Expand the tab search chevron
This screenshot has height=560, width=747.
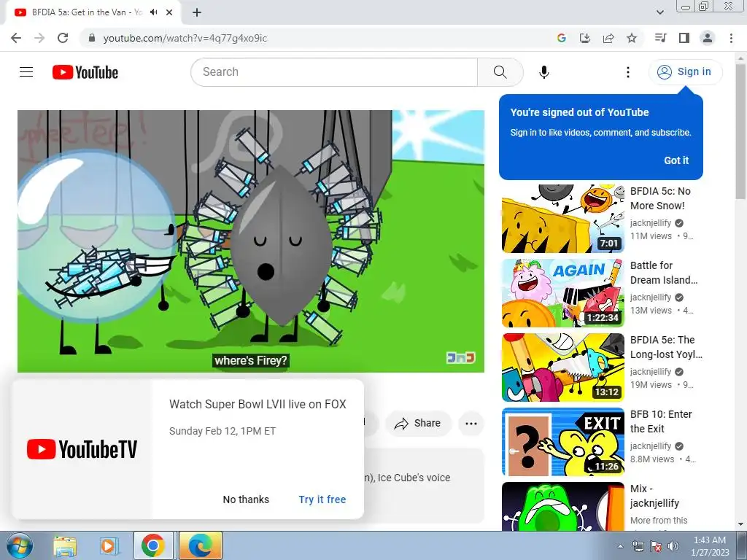coord(660,12)
